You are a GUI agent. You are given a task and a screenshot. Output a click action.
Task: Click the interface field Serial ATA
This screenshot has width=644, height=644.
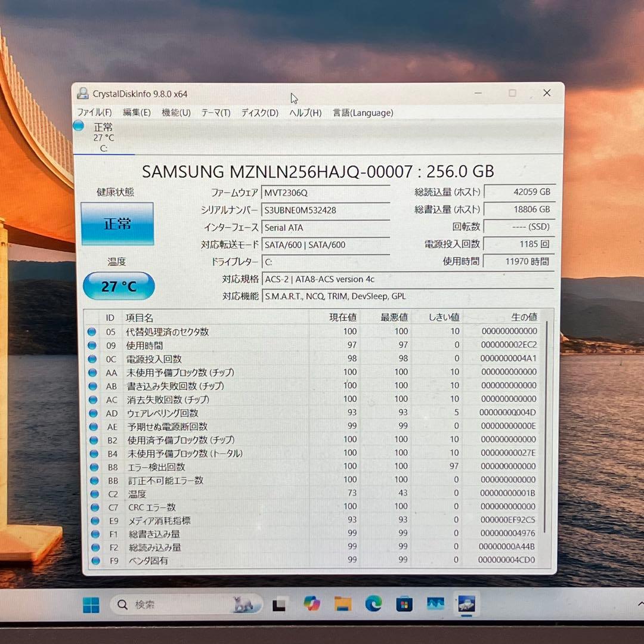click(326, 228)
